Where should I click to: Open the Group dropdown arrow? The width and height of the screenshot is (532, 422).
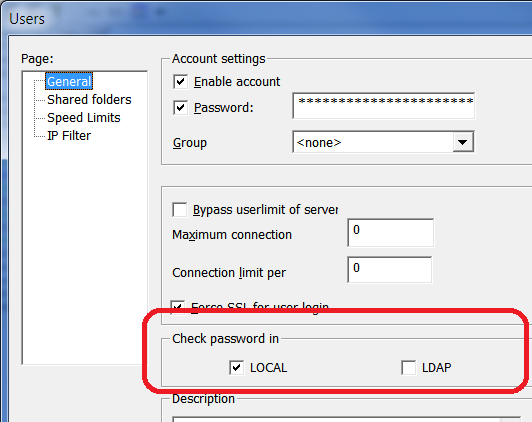click(463, 142)
